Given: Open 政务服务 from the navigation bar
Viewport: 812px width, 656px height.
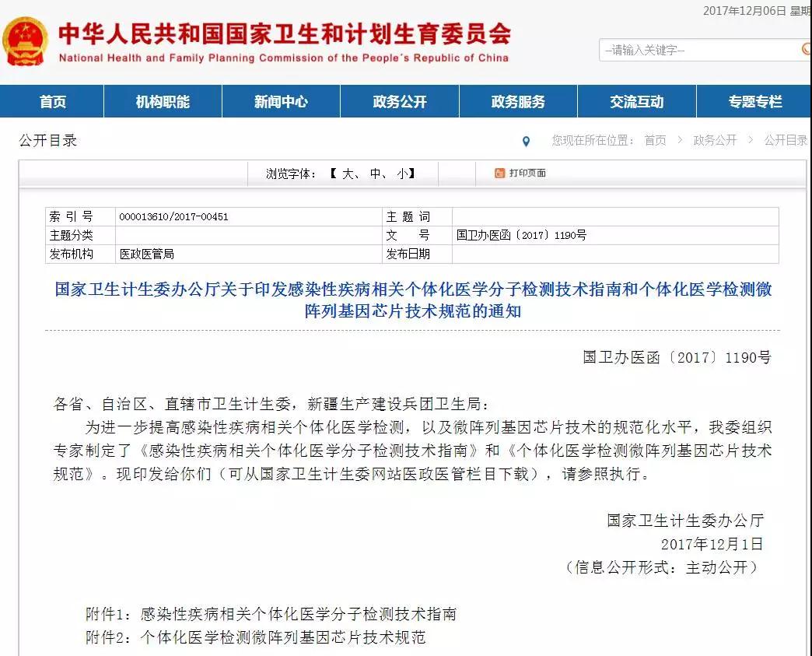Looking at the screenshot, I should point(518,102).
